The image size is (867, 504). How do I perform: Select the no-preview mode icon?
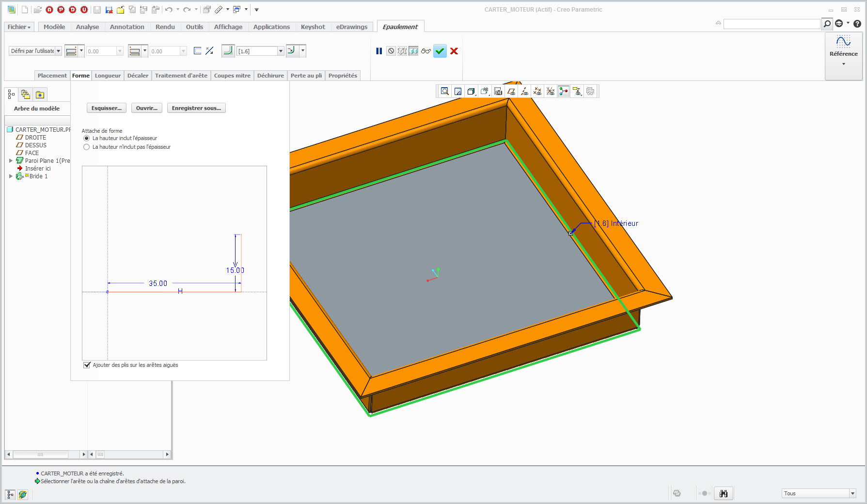tap(391, 51)
